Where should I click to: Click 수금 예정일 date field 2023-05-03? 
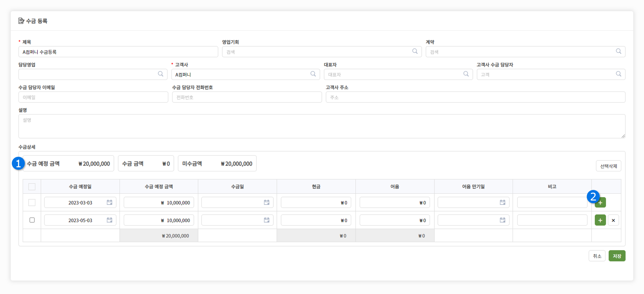(x=80, y=220)
